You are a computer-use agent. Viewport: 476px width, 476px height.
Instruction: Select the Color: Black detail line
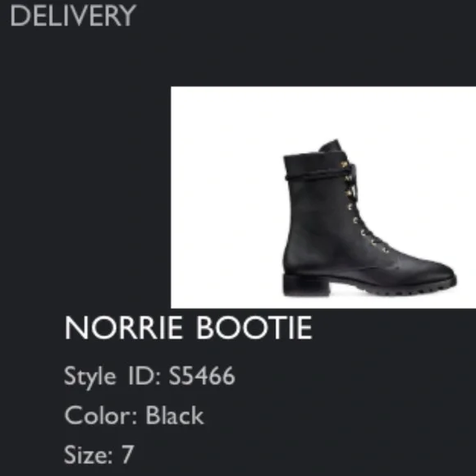click(134, 415)
